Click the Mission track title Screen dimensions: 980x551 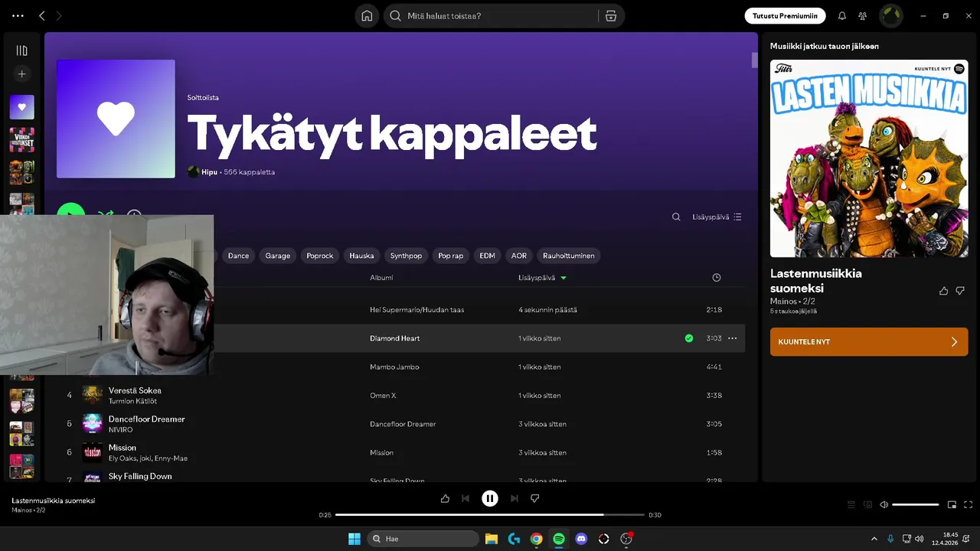(122, 448)
